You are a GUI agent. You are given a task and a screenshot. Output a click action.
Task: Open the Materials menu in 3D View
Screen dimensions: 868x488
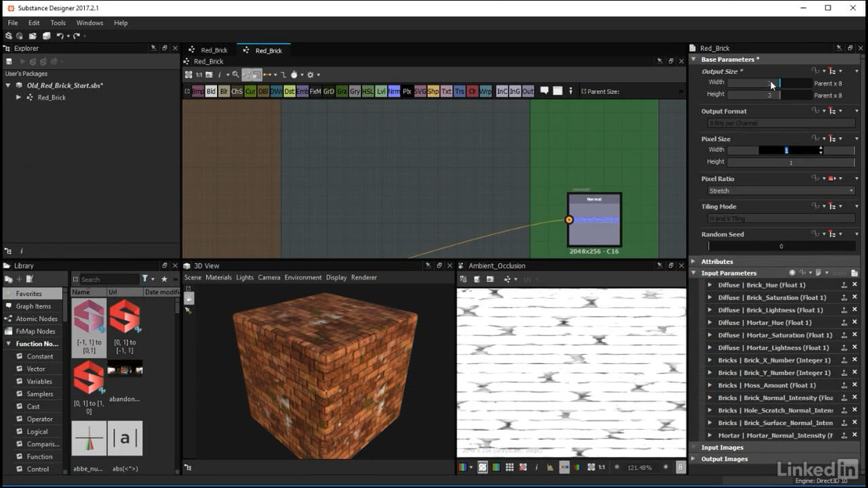coord(218,277)
